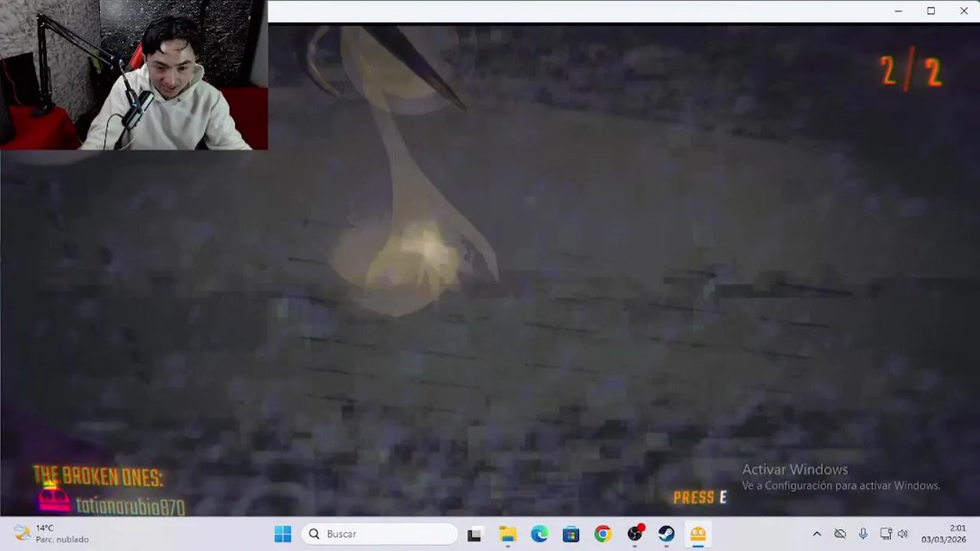Screen dimensions: 980x551
Task: Open OBS Studio from the taskbar
Action: 635,534
